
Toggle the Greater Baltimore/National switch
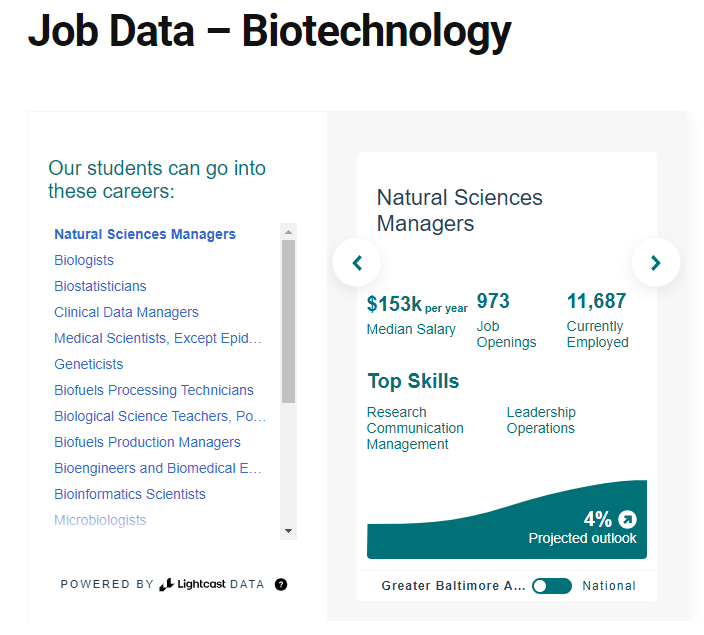point(552,586)
